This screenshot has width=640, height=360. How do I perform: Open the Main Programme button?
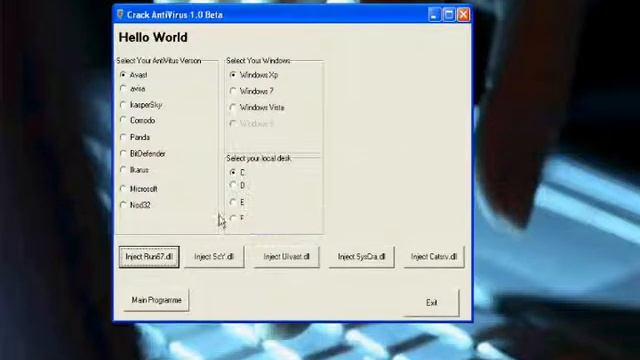tap(156, 300)
